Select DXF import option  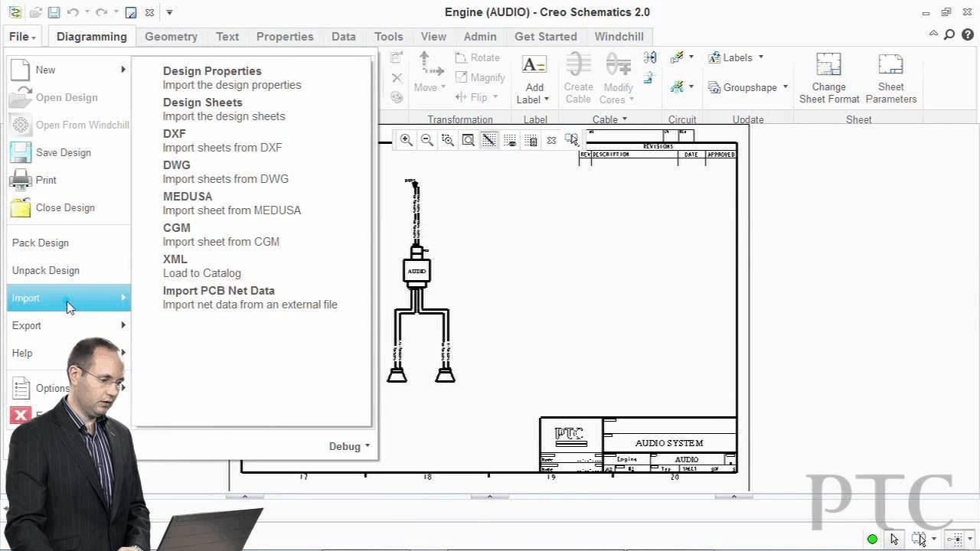tap(222, 140)
